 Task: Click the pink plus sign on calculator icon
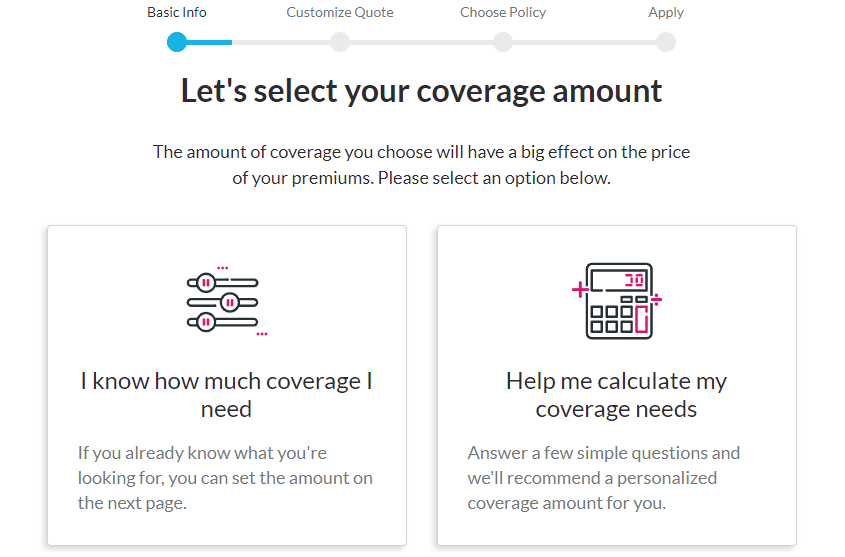click(580, 290)
